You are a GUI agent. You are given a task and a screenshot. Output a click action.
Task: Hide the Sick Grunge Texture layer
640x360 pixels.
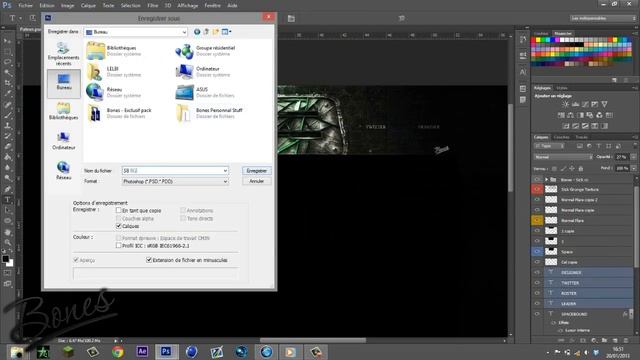pos(537,189)
